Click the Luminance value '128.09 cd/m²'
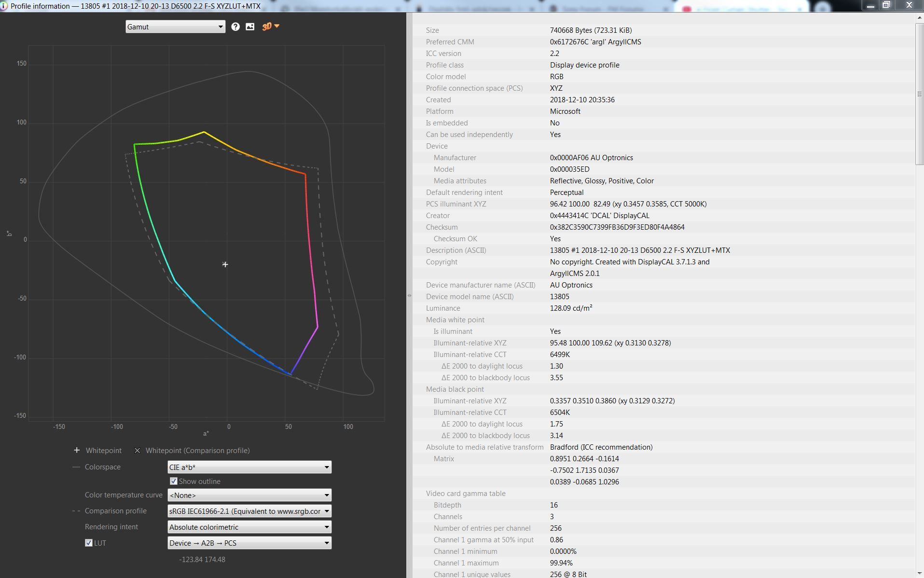924x578 pixels. pyautogui.click(x=571, y=308)
